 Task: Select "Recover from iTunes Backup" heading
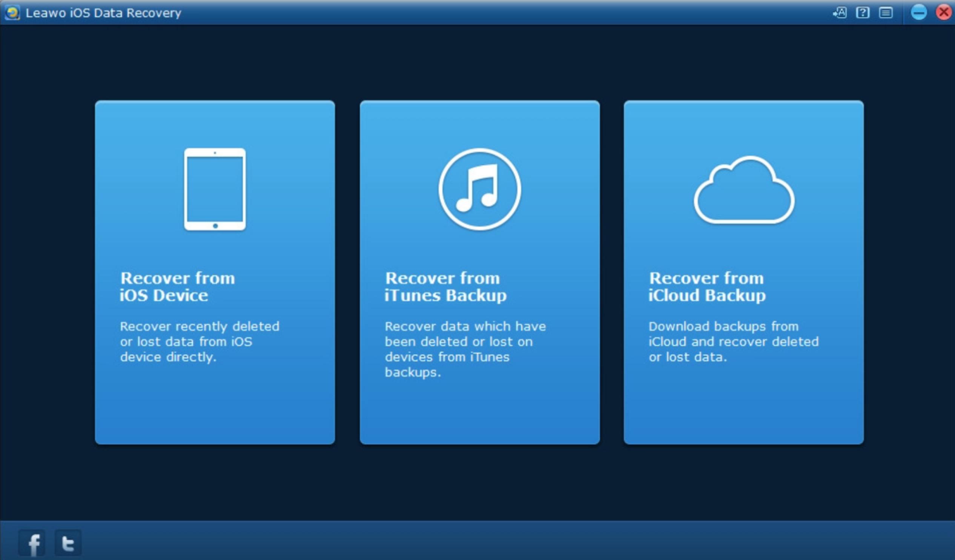click(445, 287)
